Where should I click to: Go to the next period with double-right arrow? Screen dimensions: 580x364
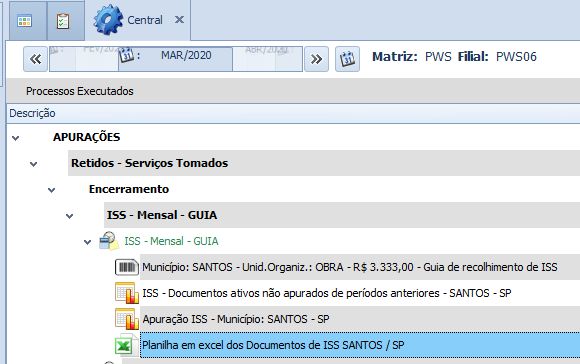316,59
